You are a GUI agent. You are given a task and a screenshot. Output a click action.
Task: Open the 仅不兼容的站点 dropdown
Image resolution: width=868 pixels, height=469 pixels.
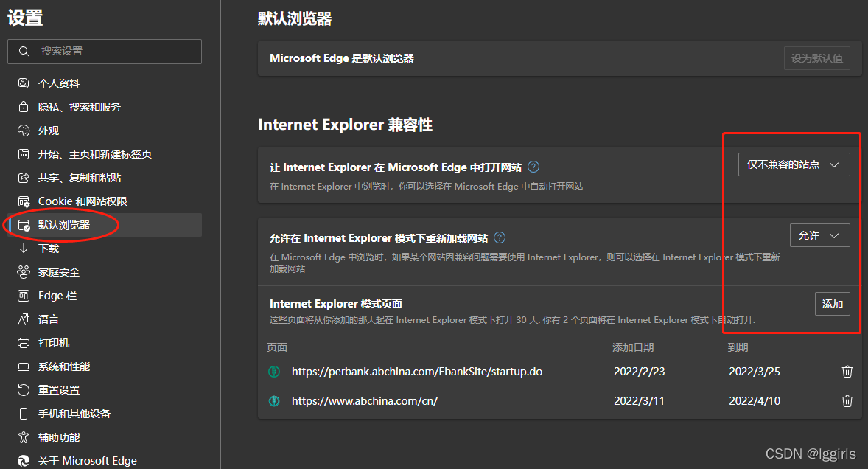click(794, 164)
